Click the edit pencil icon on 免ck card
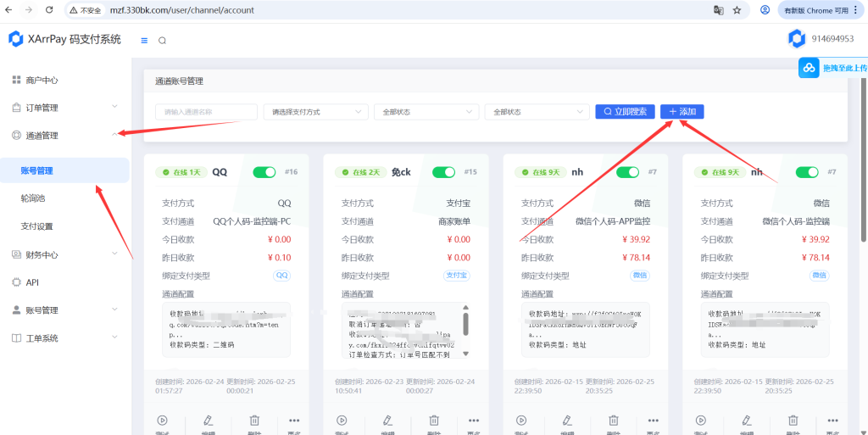This screenshot has height=435, width=868. pyautogui.click(x=387, y=420)
